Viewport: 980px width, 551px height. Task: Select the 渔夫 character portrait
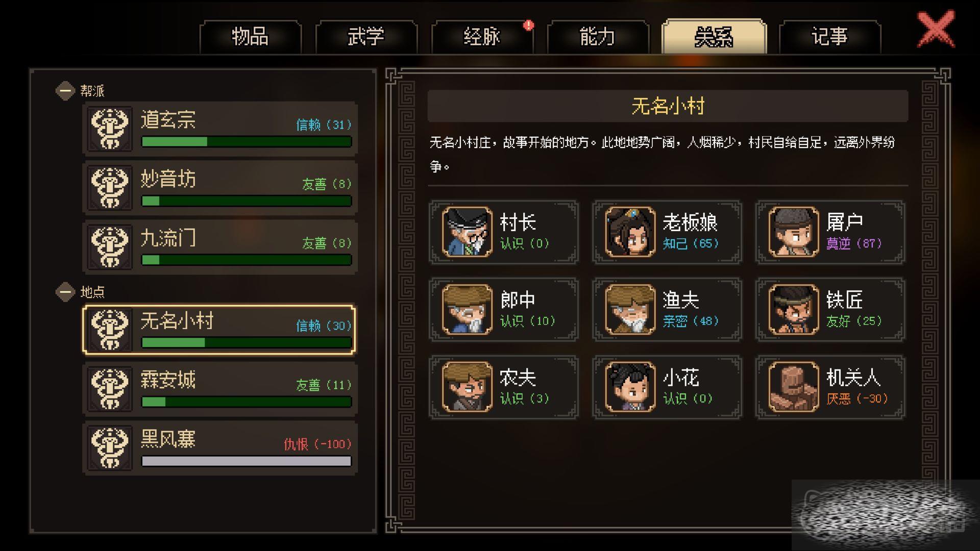(x=630, y=309)
